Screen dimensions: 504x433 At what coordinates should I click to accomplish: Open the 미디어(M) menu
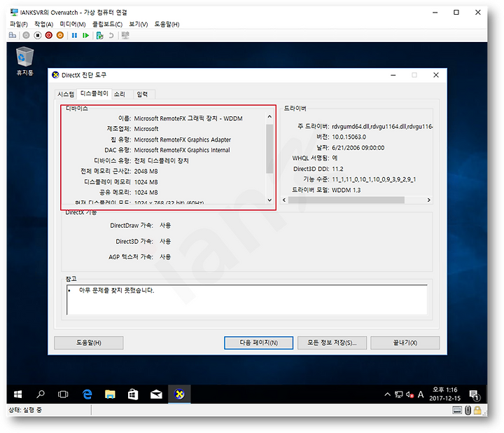(x=73, y=25)
